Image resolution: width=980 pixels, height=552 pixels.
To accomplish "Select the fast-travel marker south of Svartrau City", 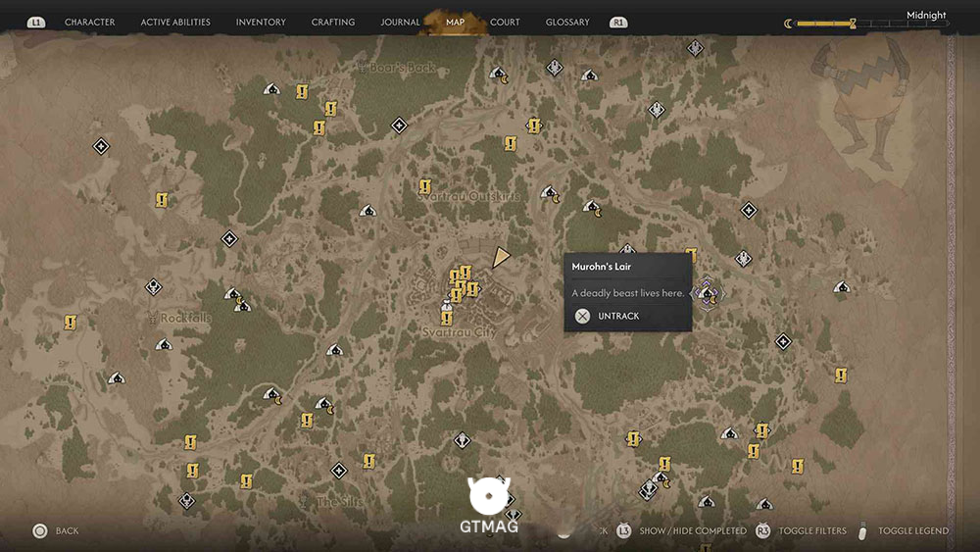I will pyautogui.click(x=462, y=440).
